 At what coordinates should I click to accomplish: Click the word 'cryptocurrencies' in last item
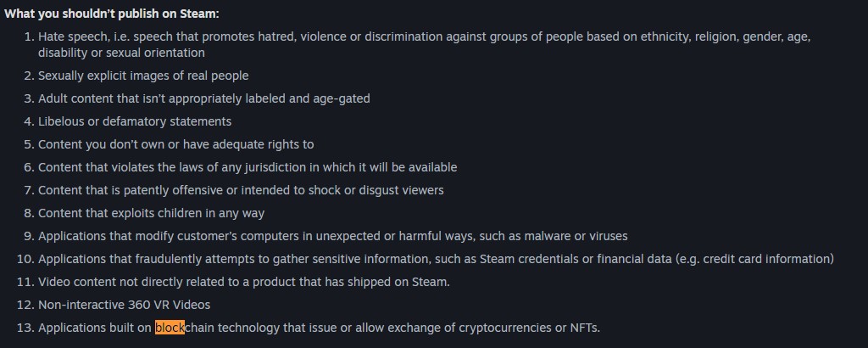(x=505, y=328)
